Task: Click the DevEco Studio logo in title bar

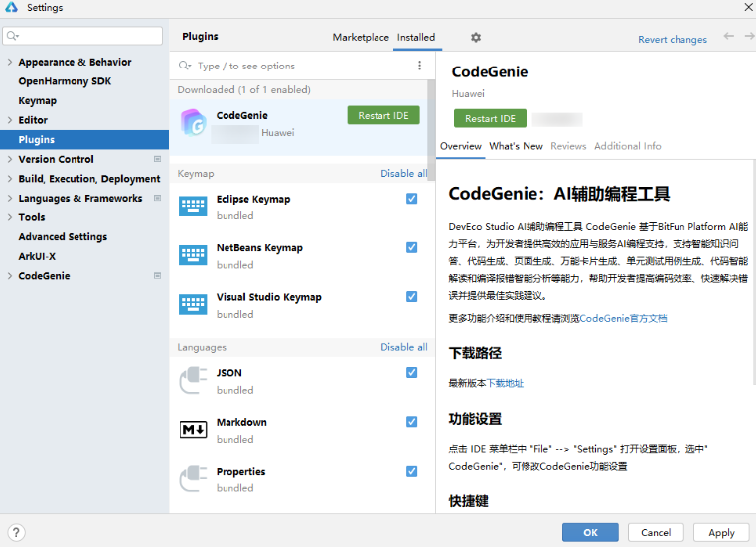Action: click(x=11, y=7)
